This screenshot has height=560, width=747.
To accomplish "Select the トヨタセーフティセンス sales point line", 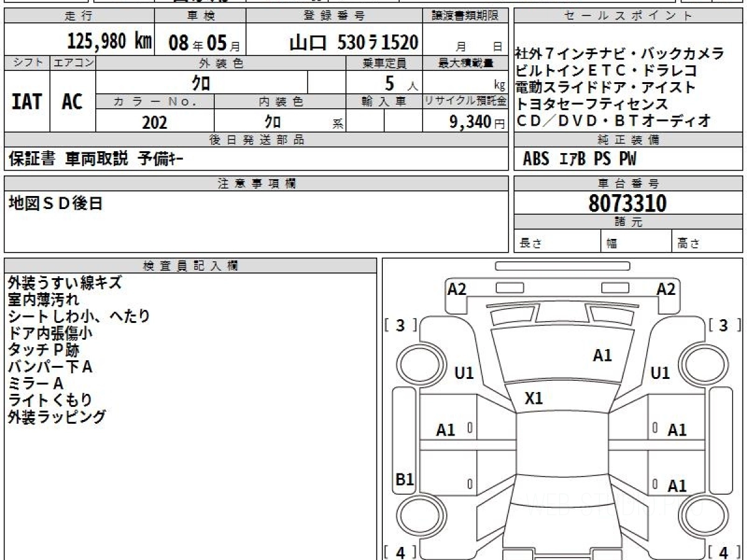I will 591,104.
